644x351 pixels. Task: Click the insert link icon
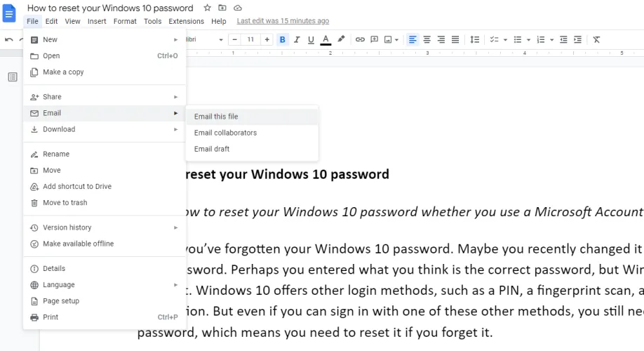click(x=360, y=39)
